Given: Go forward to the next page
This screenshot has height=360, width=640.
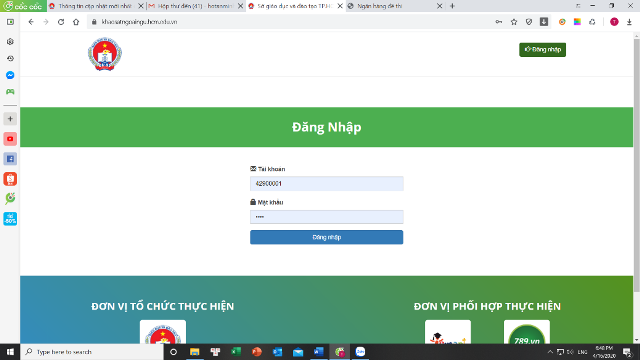Looking at the screenshot, I should (46, 22).
